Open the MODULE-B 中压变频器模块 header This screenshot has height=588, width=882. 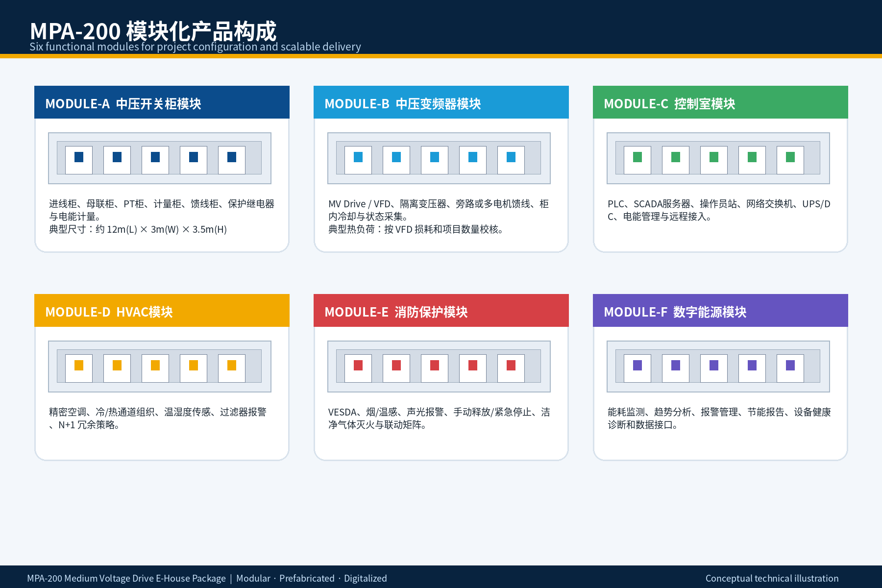pyautogui.click(x=441, y=102)
